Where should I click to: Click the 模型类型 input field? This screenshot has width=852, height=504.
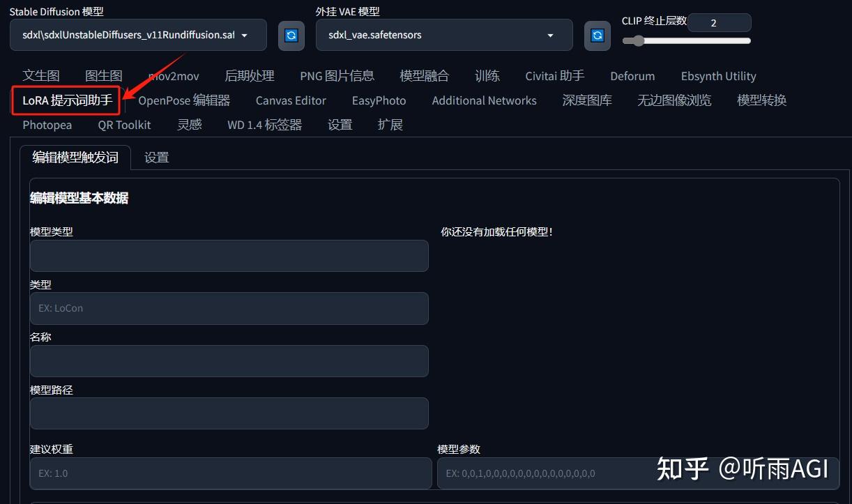tap(229, 256)
